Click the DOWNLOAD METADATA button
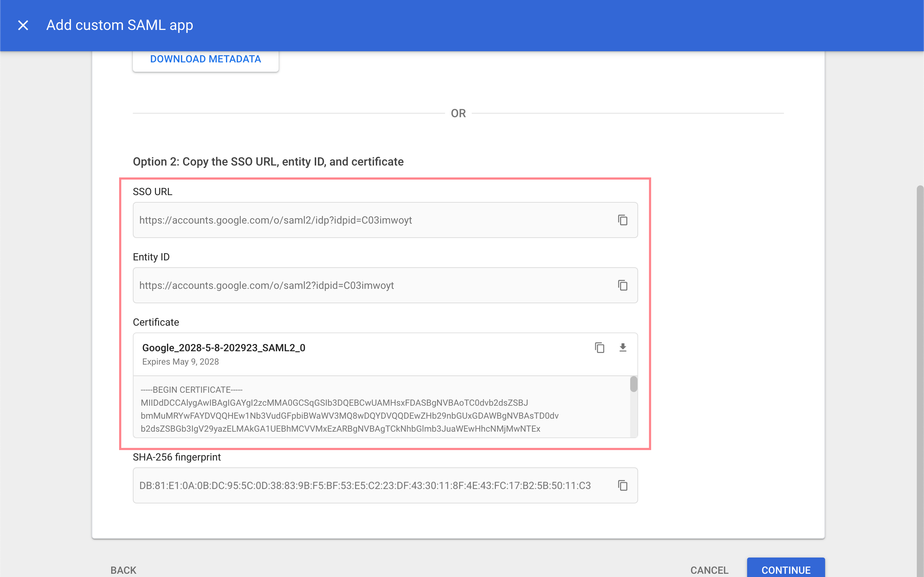The width and height of the screenshot is (924, 577). 205,59
